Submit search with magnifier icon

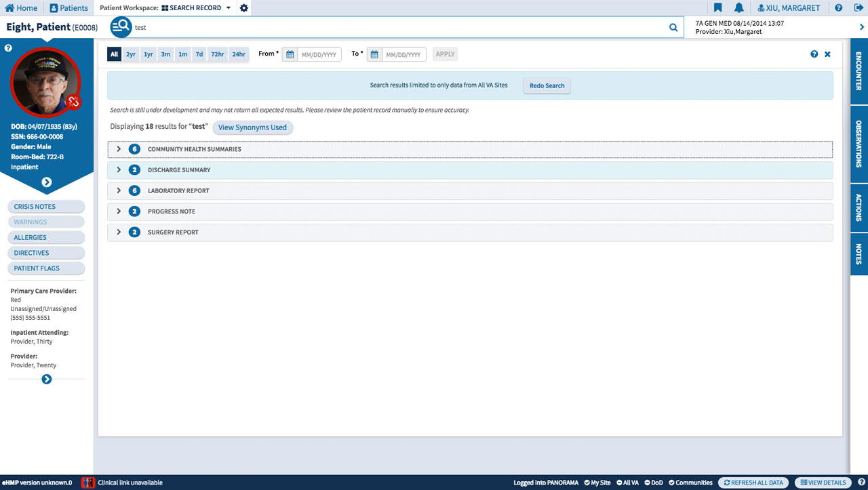(673, 28)
